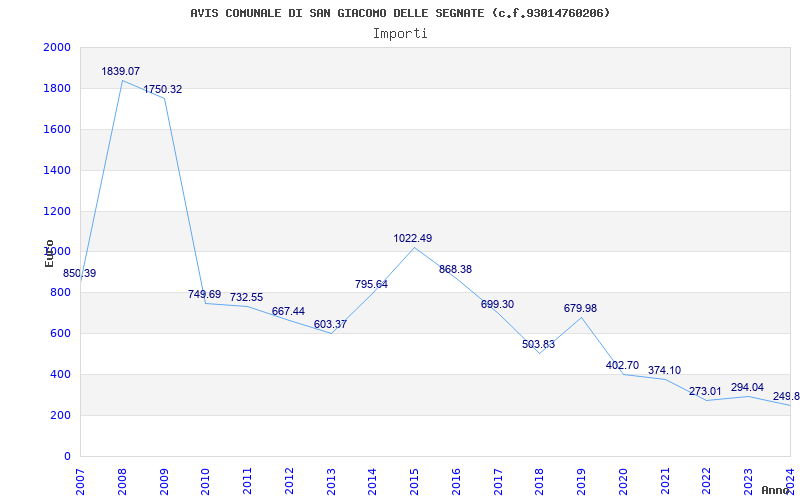Click the 2008 x-axis year label
Image resolution: width=800 pixels, height=500 pixels.
(122, 481)
